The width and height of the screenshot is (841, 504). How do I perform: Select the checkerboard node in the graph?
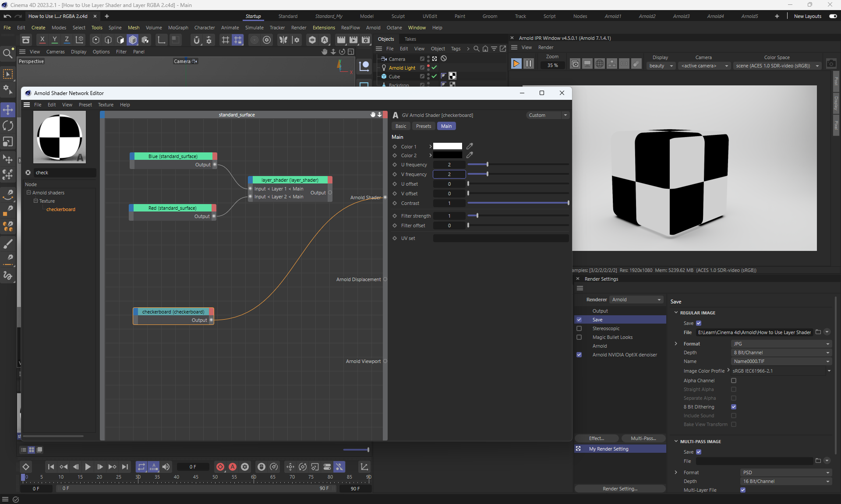point(173,312)
